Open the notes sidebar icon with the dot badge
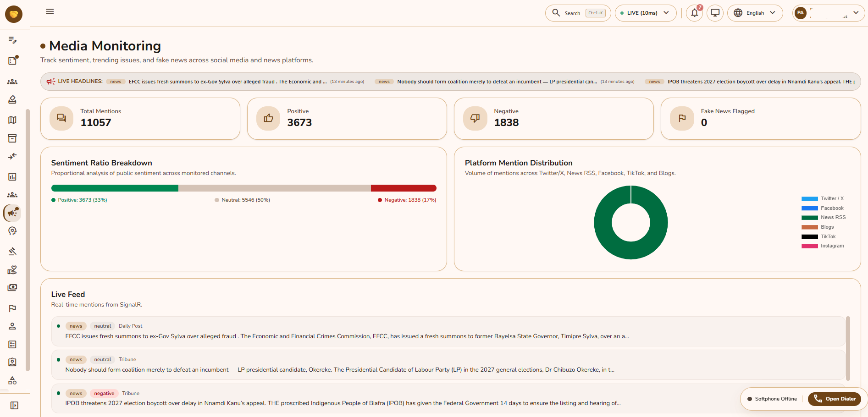Image resolution: width=868 pixels, height=417 pixels. 12,60
